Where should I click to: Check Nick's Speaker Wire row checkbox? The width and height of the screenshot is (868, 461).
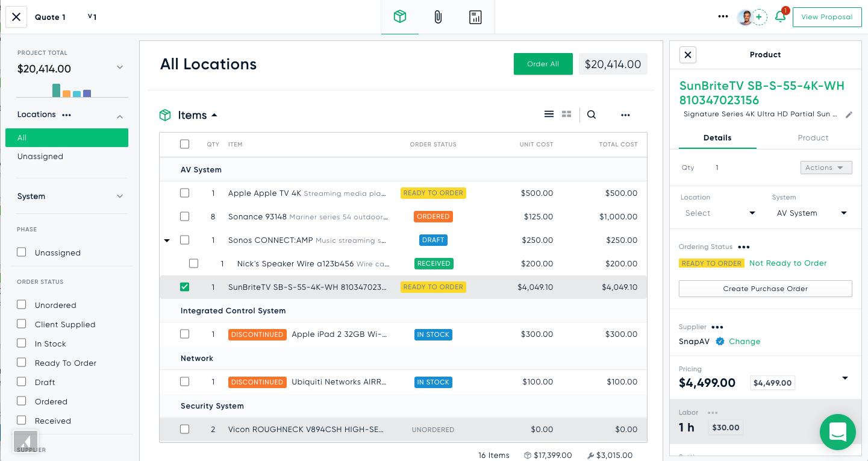[x=193, y=263]
